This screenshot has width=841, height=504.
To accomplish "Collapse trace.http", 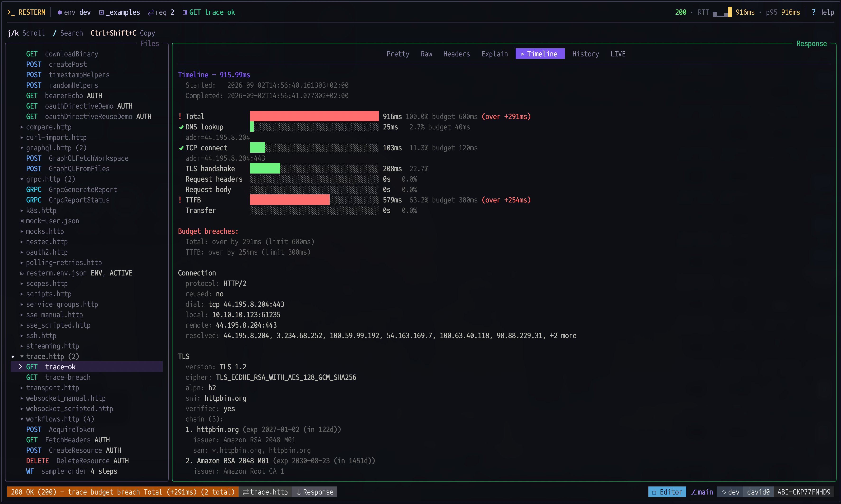I will point(22,356).
